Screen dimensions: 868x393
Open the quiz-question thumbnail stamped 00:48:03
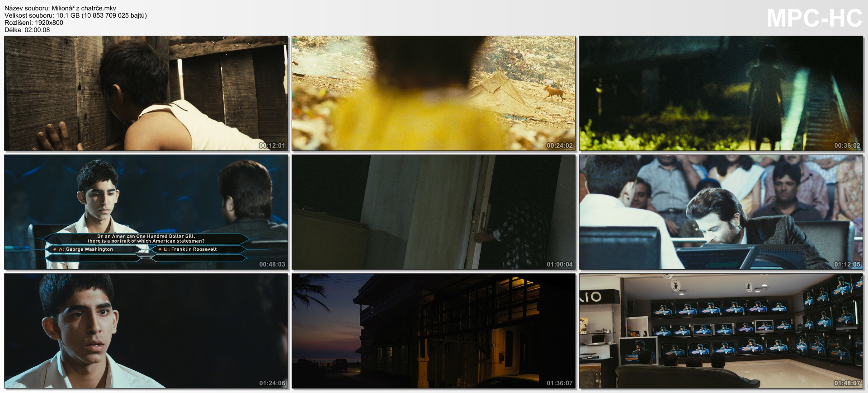point(146,212)
